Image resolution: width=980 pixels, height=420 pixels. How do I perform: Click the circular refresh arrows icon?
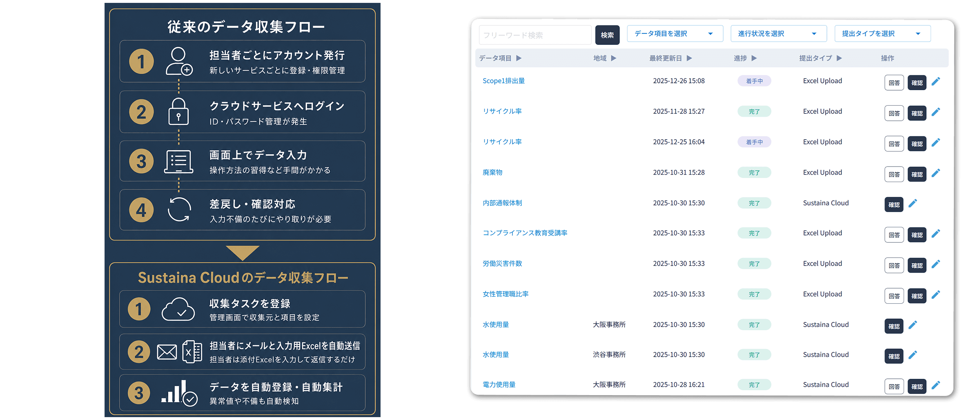[x=179, y=210]
